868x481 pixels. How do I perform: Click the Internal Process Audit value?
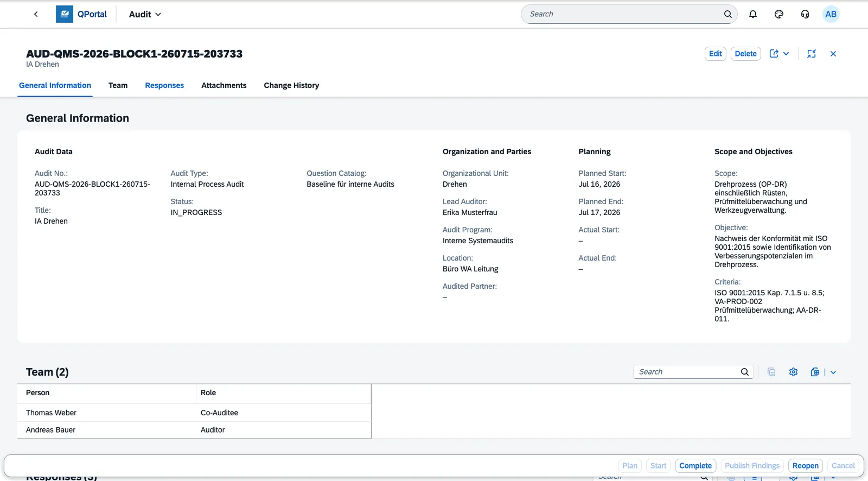click(207, 184)
